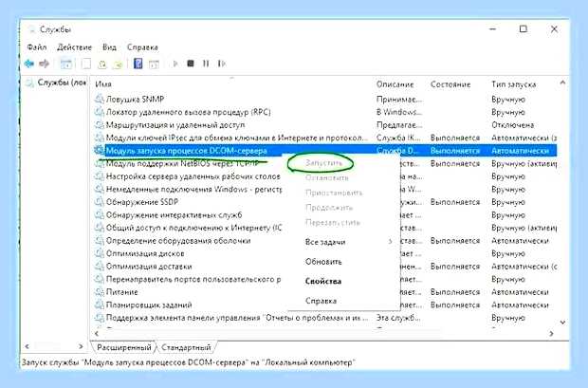Click the tree pane scroll right arrow
Image resolution: width=588 pixels, height=388 pixels.
pyautogui.click(x=81, y=346)
